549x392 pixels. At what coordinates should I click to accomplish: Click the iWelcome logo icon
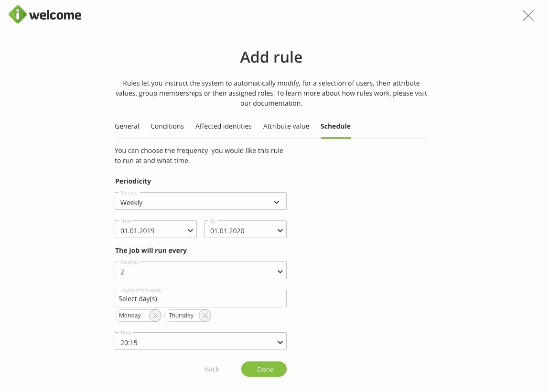pos(18,15)
